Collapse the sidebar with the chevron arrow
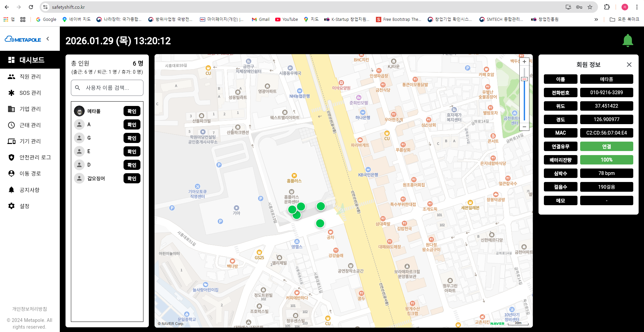This screenshot has height=332, width=644. 48,39
